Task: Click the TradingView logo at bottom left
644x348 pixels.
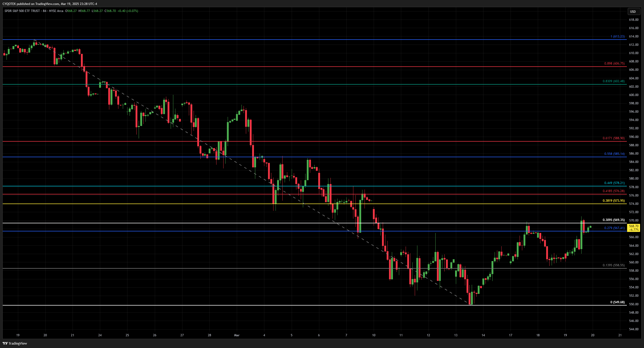Action: (15, 343)
